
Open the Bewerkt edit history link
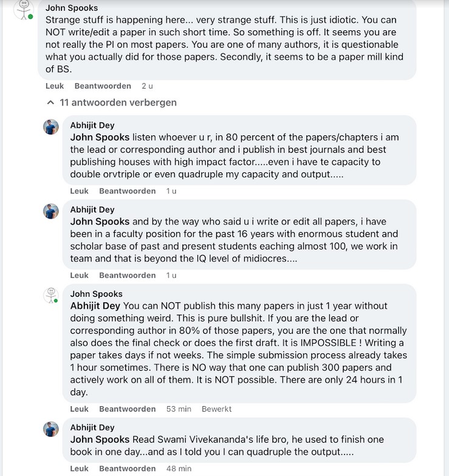click(x=217, y=409)
